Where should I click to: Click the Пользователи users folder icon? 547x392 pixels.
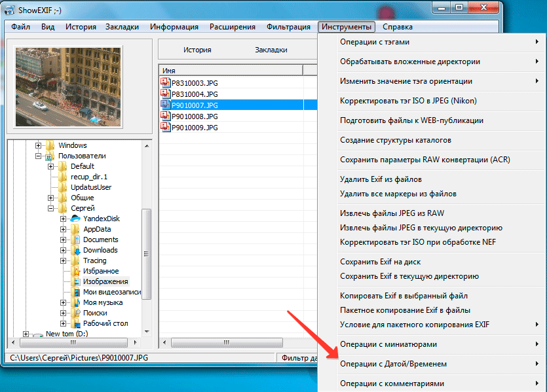pyautogui.click(x=50, y=156)
